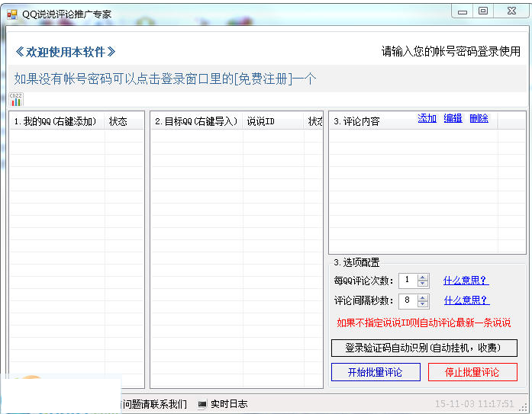Decrease 每QQ评论次数 with down arrow
Screen dimensions: 532x414
click(x=423, y=284)
